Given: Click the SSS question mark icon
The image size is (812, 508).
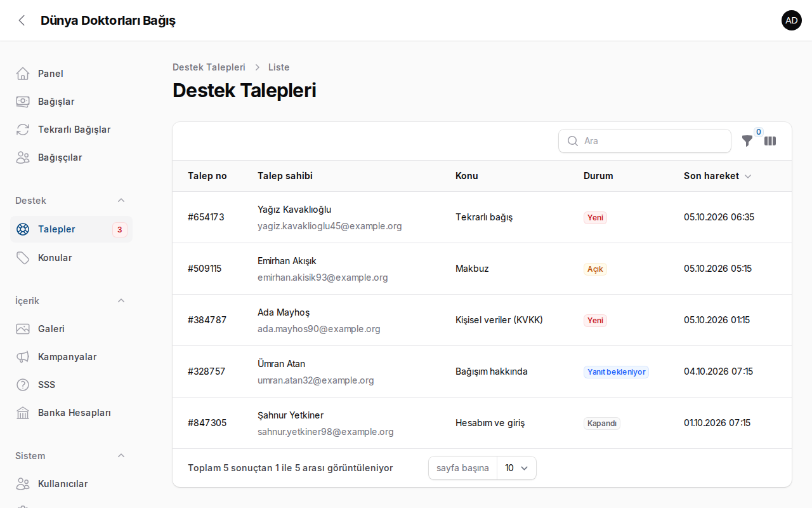Looking at the screenshot, I should click(x=23, y=385).
